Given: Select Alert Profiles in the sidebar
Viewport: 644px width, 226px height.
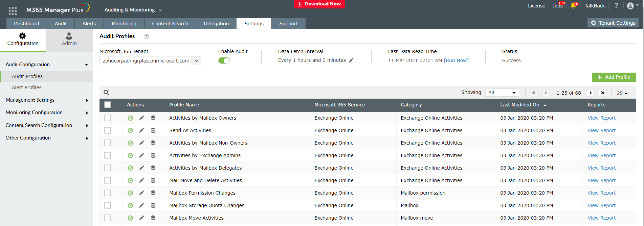Looking at the screenshot, I should point(27,87).
